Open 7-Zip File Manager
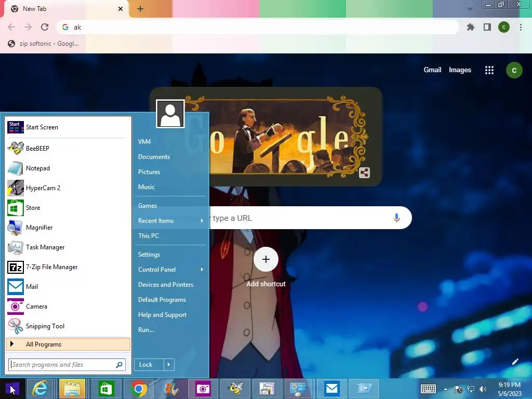The width and height of the screenshot is (532, 399). [68, 267]
